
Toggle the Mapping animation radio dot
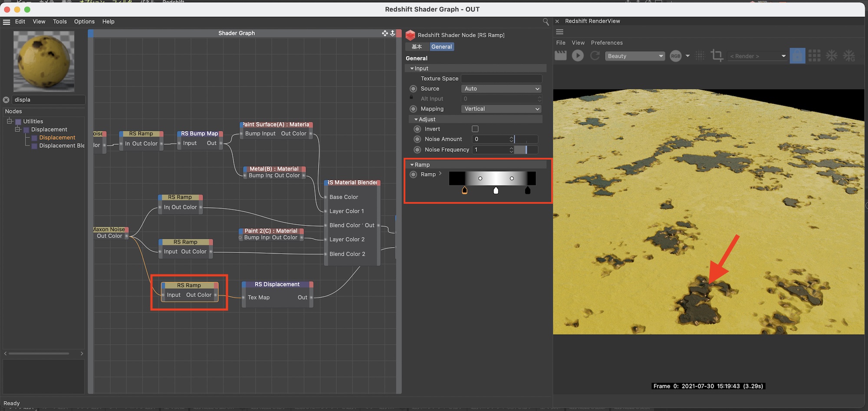point(413,109)
